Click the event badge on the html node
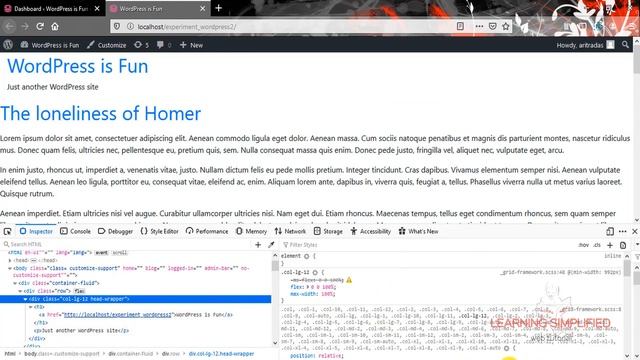 (x=102, y=253)
